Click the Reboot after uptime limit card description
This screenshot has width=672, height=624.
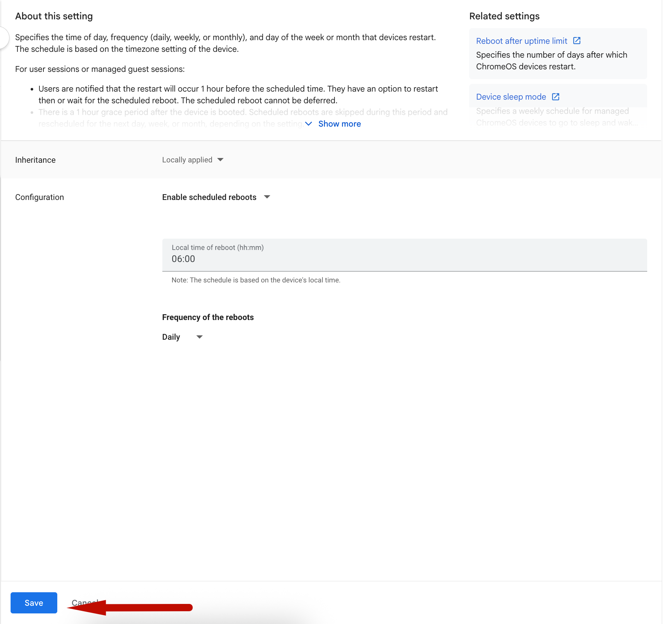point(552,61)
